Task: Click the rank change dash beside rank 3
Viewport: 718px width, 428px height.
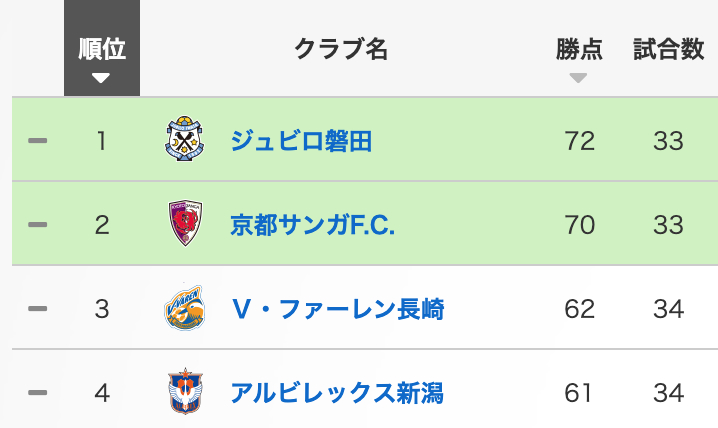Action: pyautogui.click(x=38, y=309)
